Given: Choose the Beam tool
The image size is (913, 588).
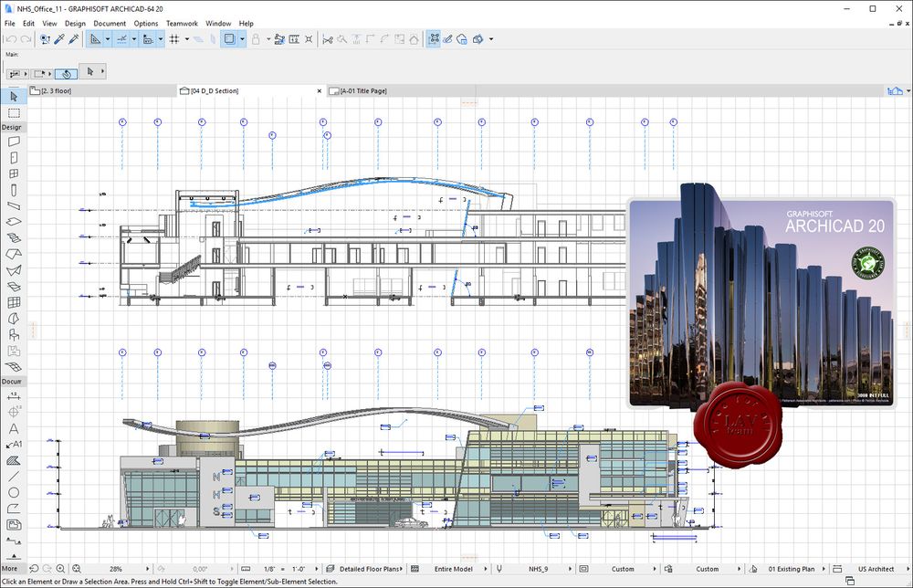Looking at the screenshot, I should [14, 205].
